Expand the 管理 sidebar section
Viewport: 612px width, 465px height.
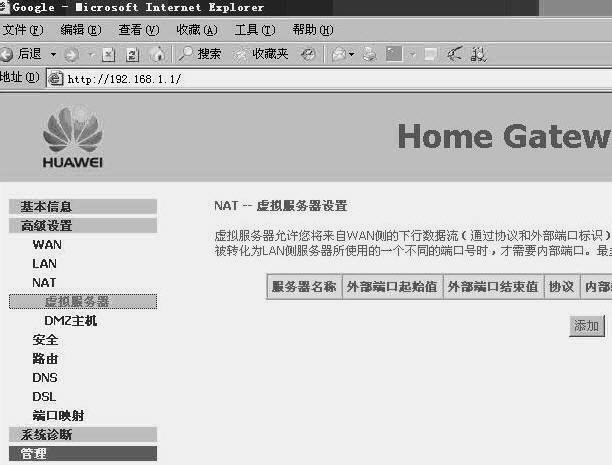pos(83,454)
